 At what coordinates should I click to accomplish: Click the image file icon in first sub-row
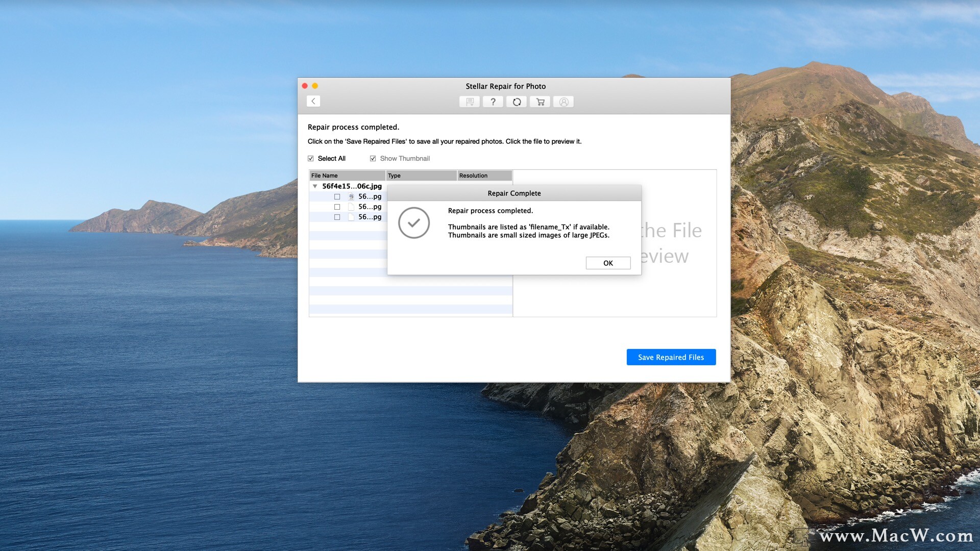(351, 196)
